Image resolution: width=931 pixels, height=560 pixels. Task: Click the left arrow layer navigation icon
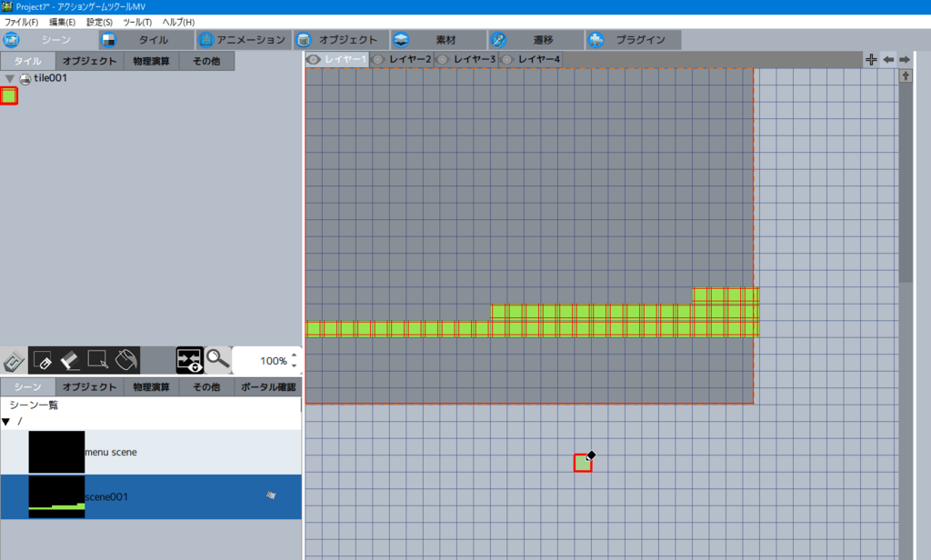(x=888, y=59)
